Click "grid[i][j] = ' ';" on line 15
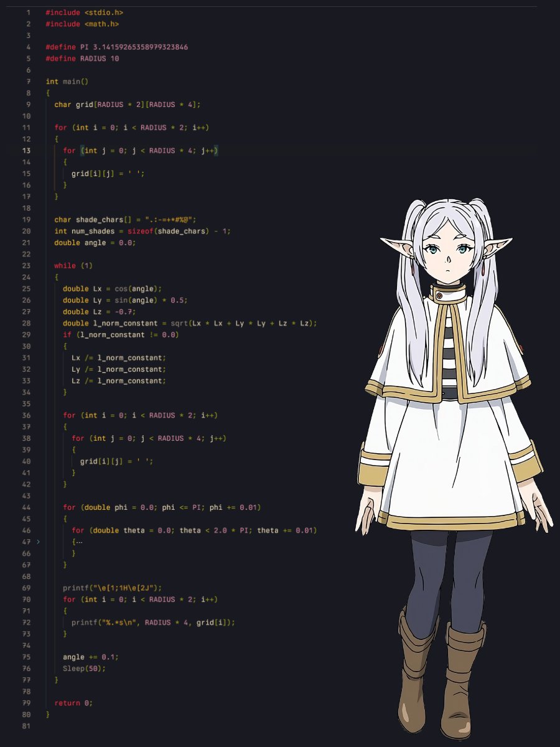Viewport: 560px width, 747px height. (108, 174)
